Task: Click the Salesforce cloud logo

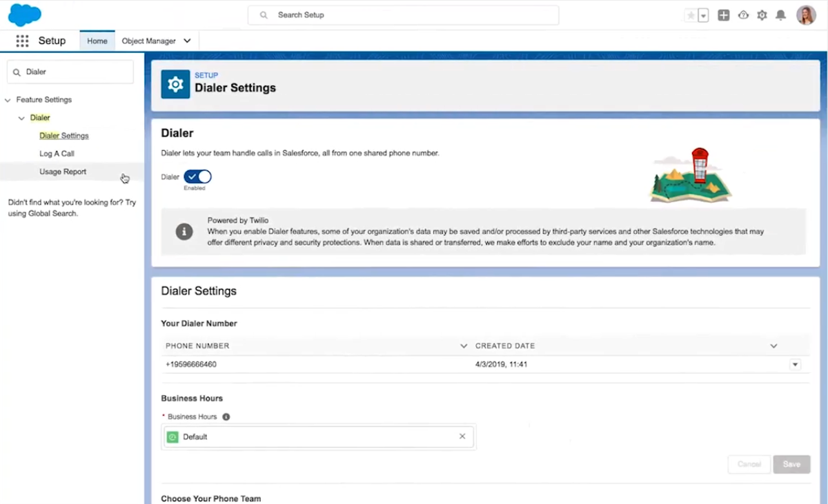Action: point(25,14)
